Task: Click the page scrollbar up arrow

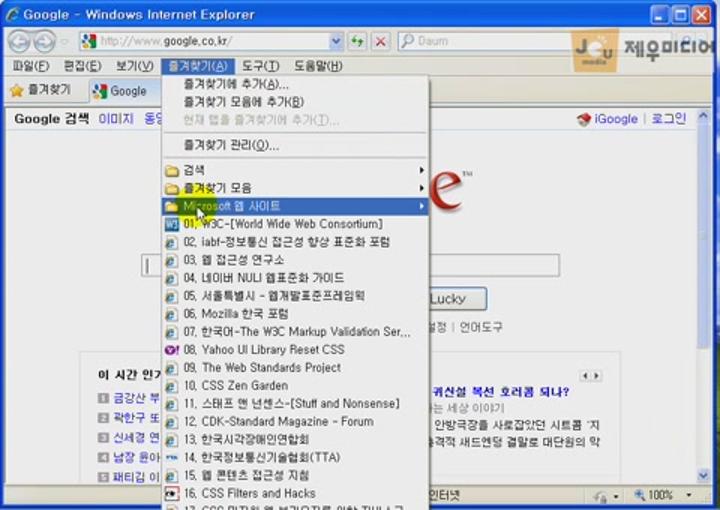Action: (x=703, y=116)
